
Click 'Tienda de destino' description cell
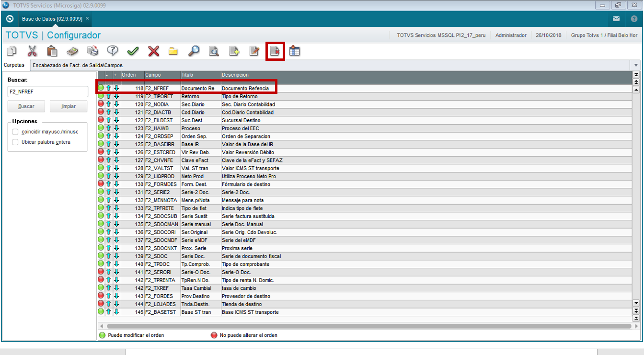tap(426, 304)
